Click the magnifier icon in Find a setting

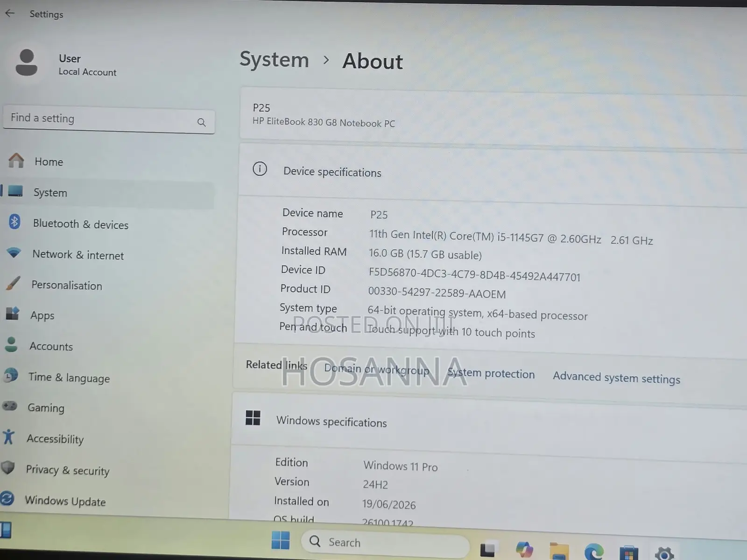click(x=201, y=122)
